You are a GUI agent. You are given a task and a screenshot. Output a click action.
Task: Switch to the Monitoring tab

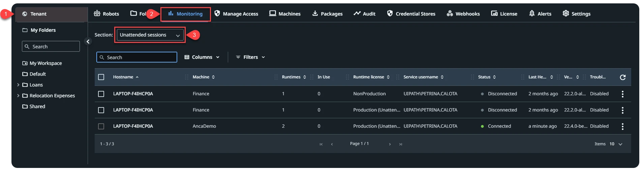[x=185, y=14]
